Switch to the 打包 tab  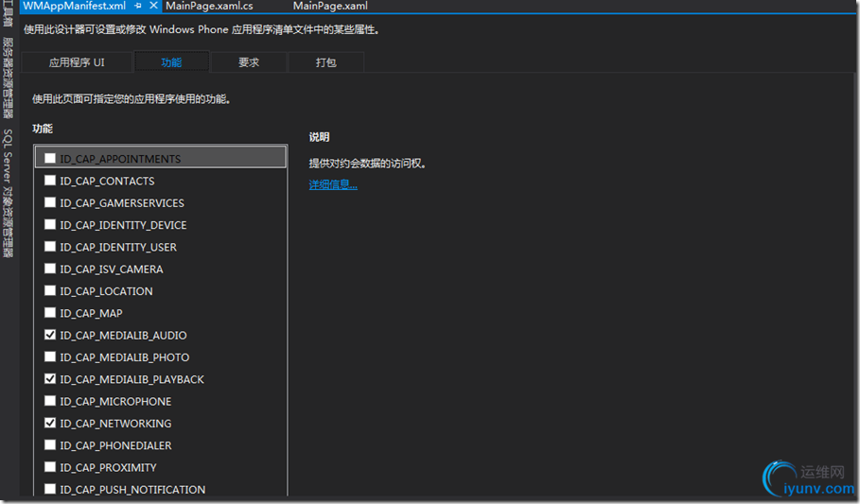pos(325,62)
